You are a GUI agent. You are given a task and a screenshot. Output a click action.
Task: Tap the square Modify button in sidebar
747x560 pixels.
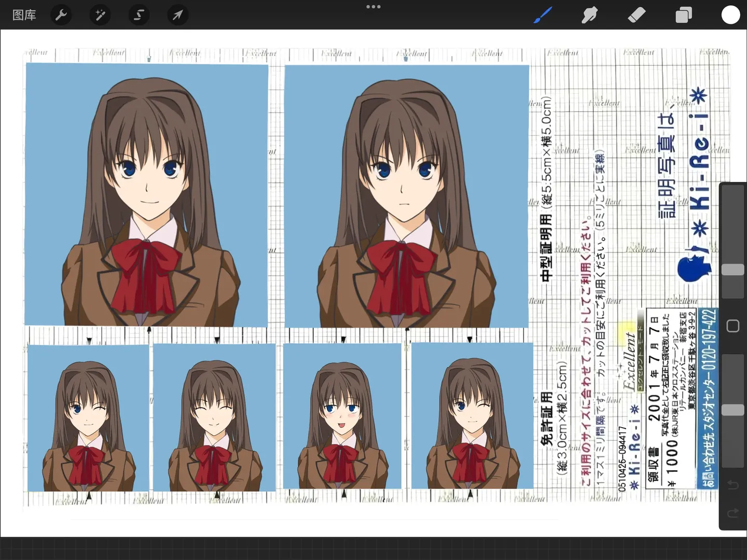point(733,326)
